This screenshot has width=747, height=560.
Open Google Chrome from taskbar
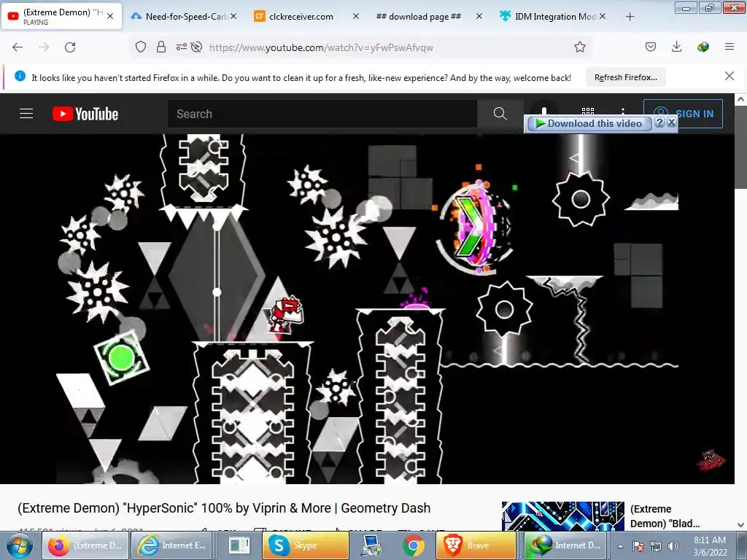pyautogui.click(x=414, y=545)
